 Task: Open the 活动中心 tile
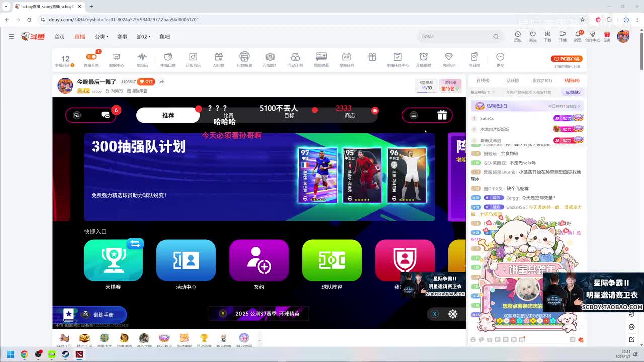point(186,260)
